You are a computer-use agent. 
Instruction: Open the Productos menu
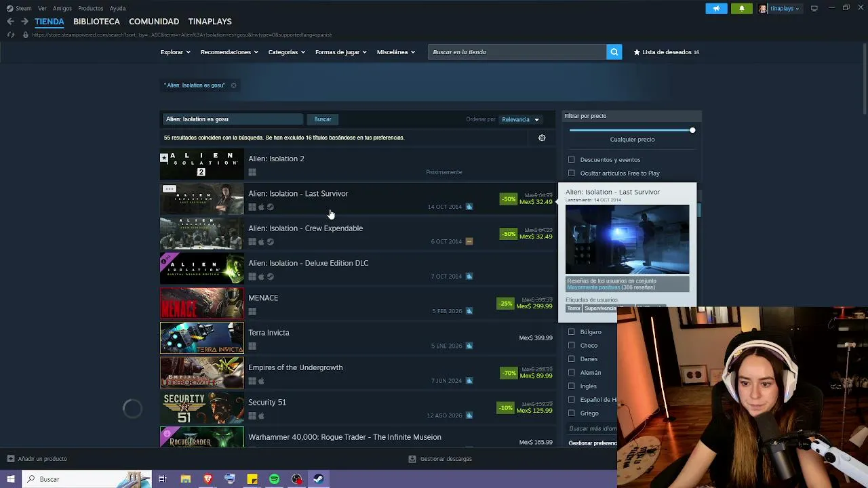(x=91, y=9)
